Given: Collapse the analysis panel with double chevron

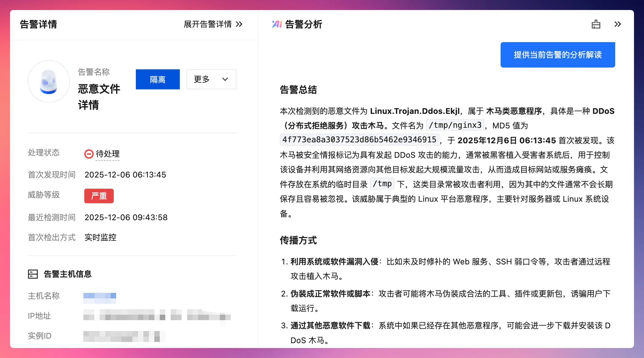Looking at the screenshot, I should coord(618,24).
